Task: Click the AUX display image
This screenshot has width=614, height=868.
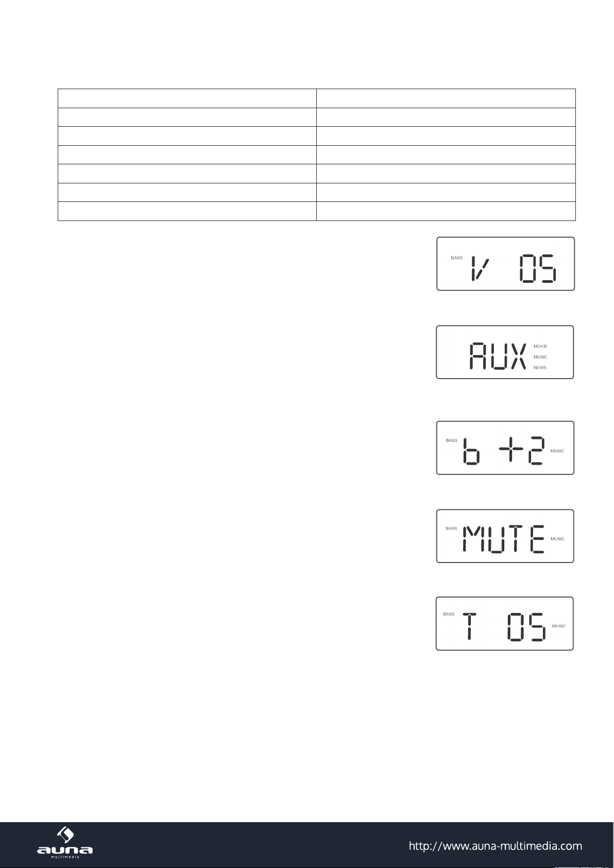Action: (x=505, y=352)
